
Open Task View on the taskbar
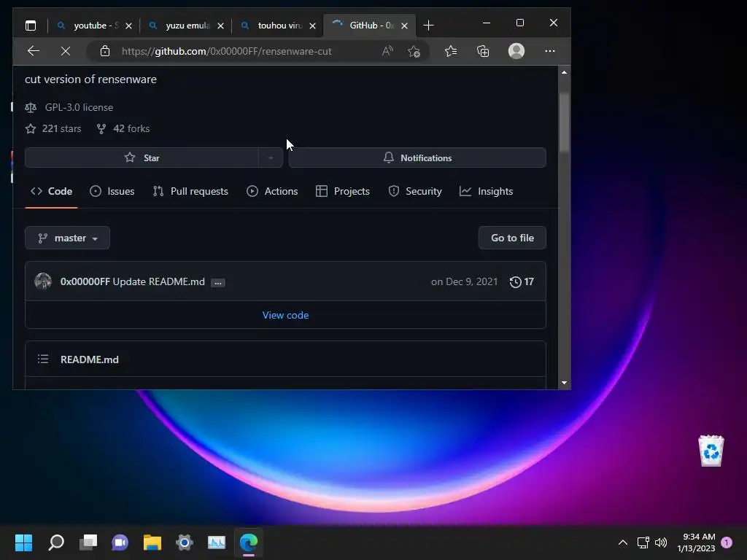click(88, 542)
